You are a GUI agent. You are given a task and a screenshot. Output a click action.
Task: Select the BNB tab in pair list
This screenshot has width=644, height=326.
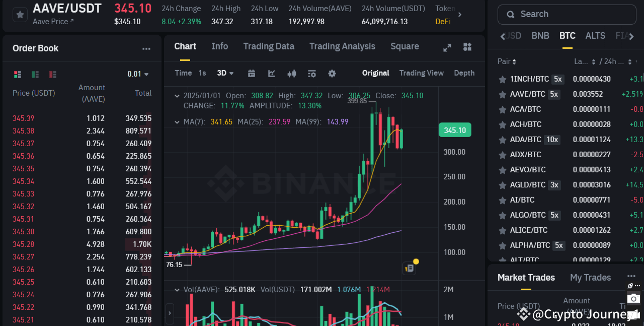(x=540, y=36)
